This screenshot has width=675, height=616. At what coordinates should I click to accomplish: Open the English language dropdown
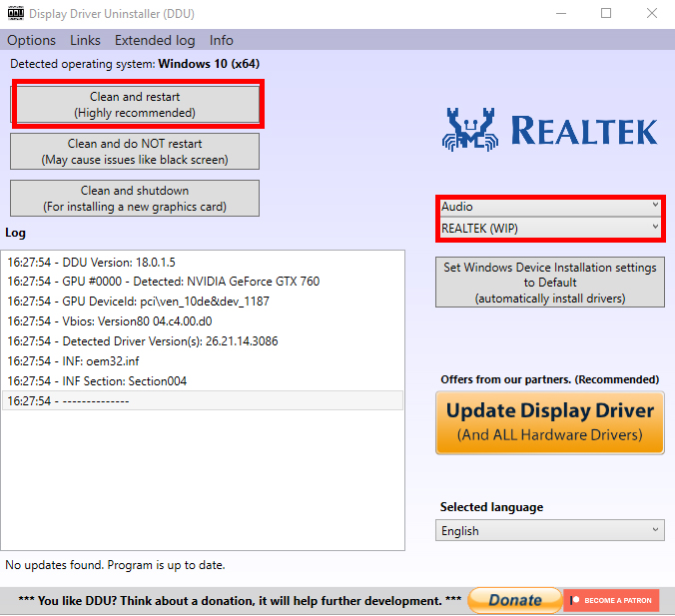[550, 530]
